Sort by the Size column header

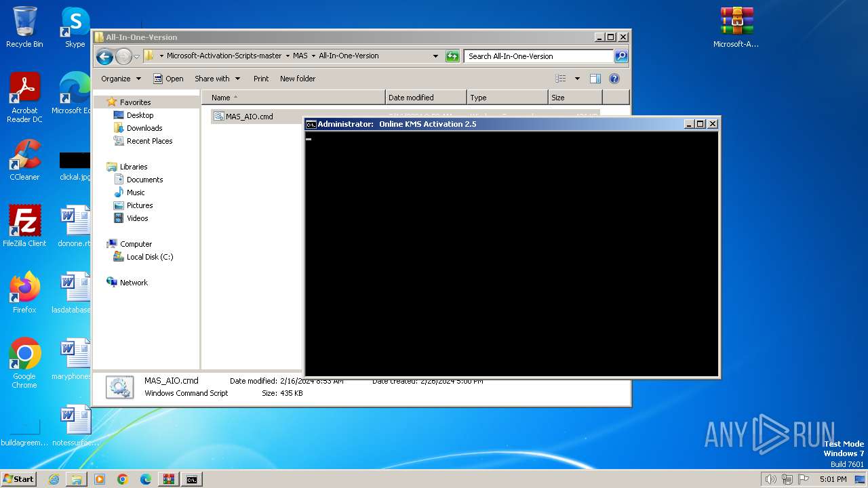[575, 98]
